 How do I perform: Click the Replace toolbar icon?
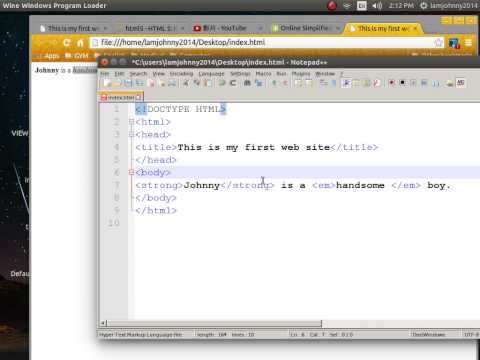click(x=259, y=83)
